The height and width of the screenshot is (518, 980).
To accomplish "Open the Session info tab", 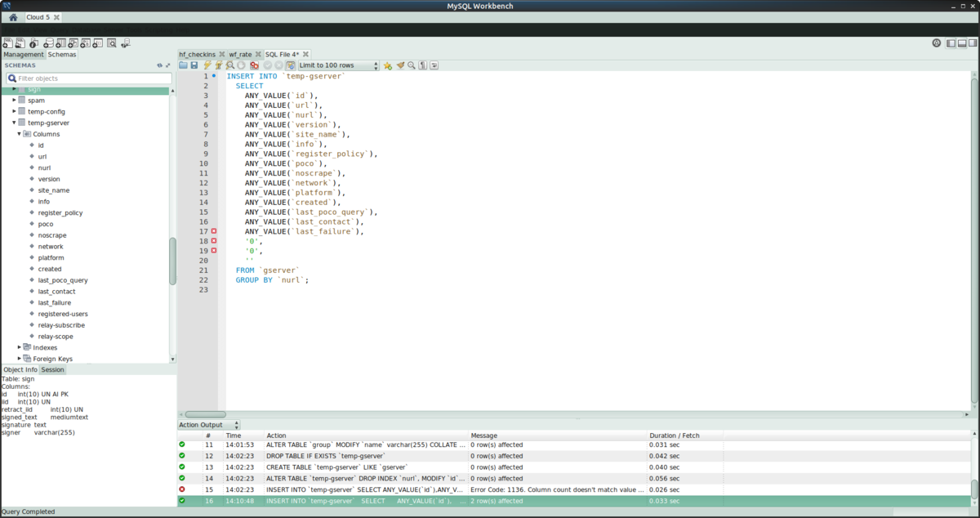I will [52, 369].
